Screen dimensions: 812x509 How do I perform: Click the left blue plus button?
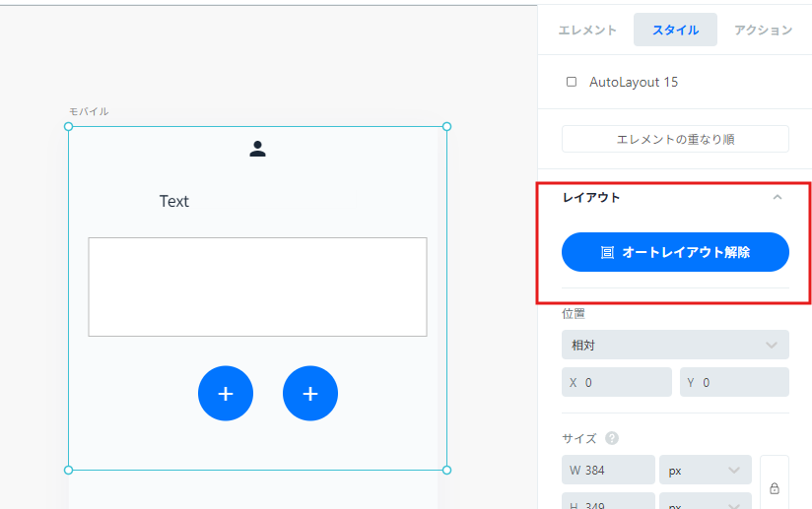tap(226, 394)
